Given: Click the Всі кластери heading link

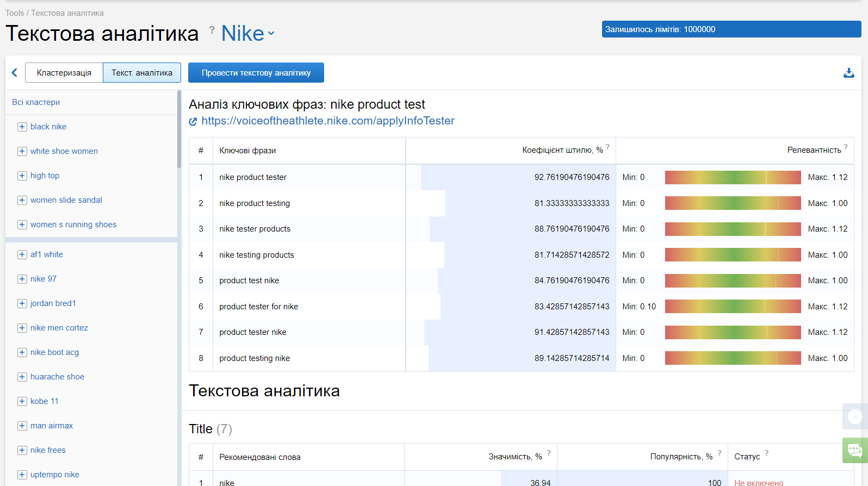Looking at the screenshot, I should coord(36,102).
